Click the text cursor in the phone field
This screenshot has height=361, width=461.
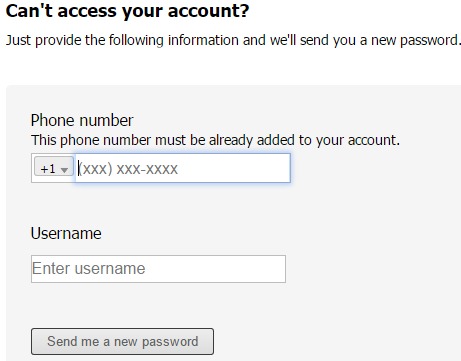pyautogui.click(x=78, y=168)
